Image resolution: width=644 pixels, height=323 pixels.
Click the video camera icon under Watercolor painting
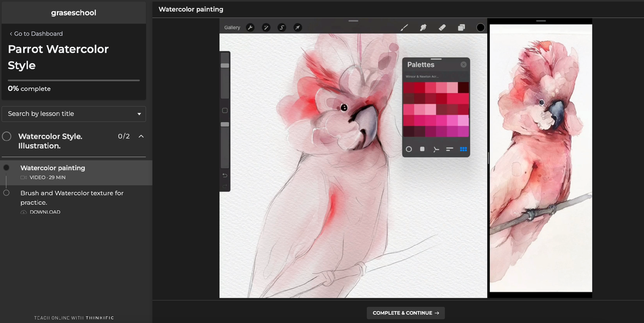[x=24, y=177]
